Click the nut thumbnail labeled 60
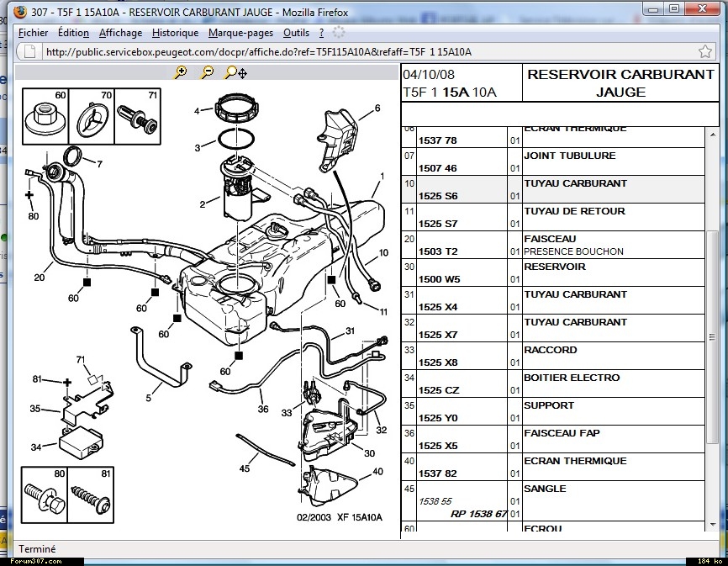Screen dimensions: 728x566 (45, 117)
